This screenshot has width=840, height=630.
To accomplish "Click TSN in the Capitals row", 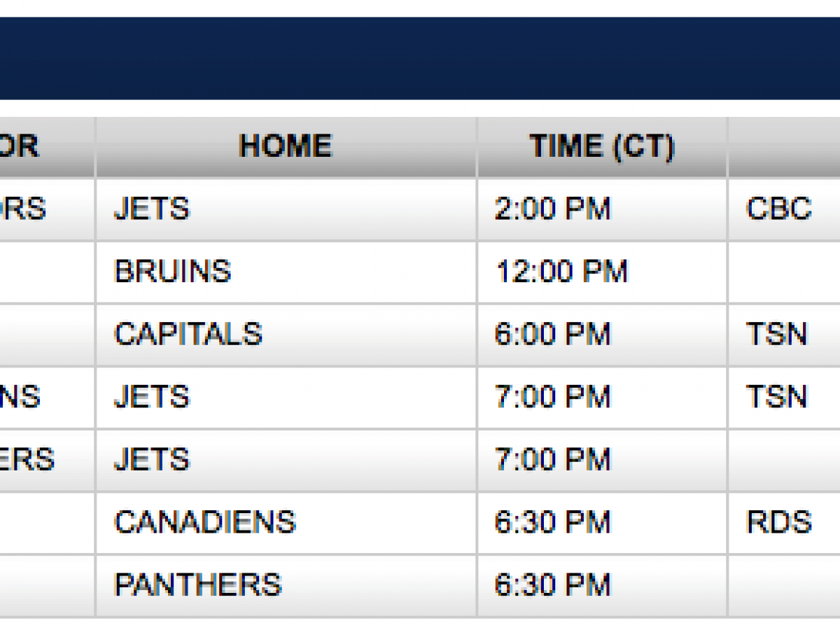I will (x=777, y=334).
